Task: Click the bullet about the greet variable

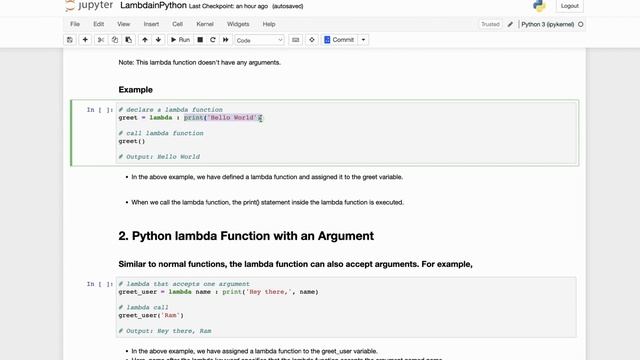Action: 267,177
